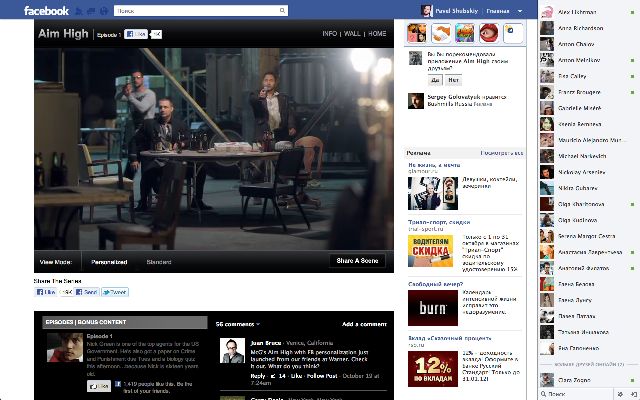
Task: Open the glamour.ru ad image
Action: pos(433,193)
